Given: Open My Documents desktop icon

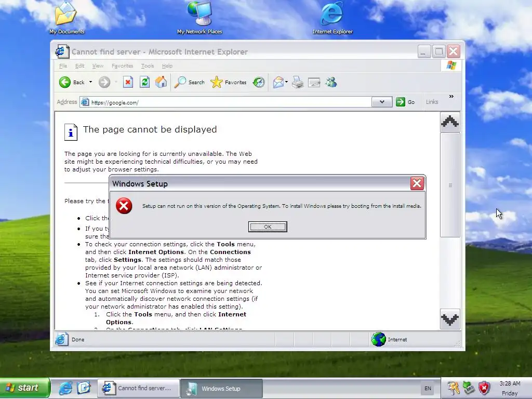Looking at the screenshot, I should [x=66, y=18].
